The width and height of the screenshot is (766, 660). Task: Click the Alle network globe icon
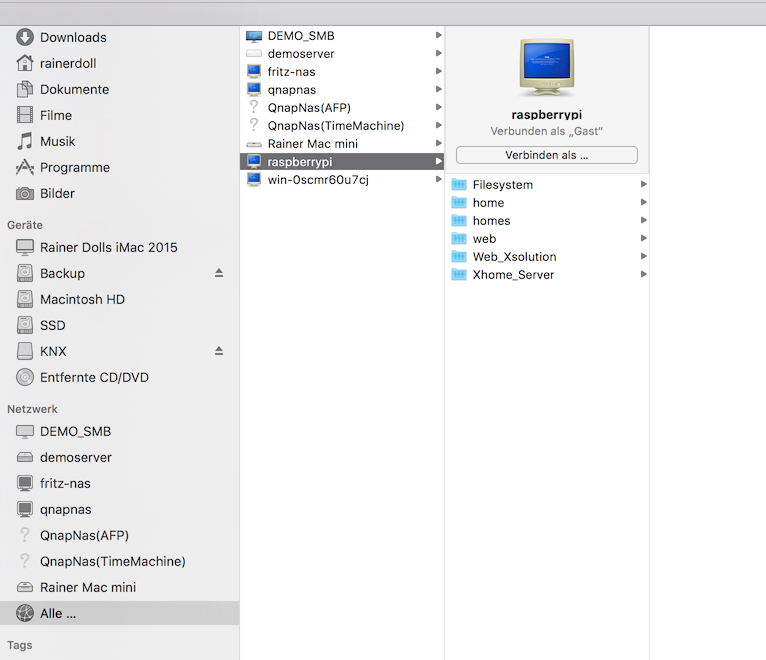25,613
